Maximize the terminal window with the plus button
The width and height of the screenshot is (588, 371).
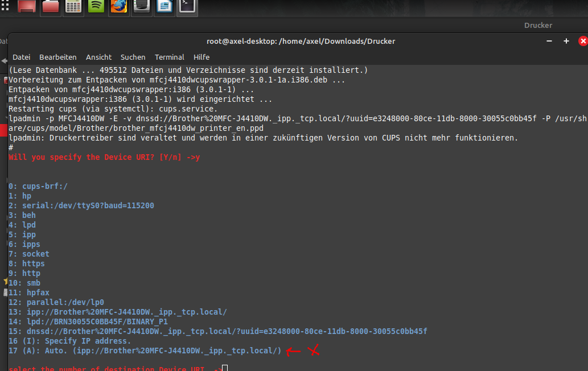[566, 41]
